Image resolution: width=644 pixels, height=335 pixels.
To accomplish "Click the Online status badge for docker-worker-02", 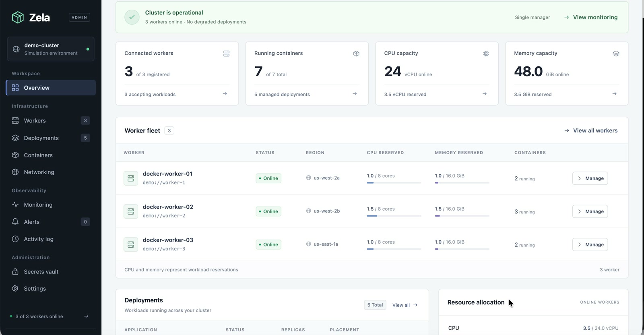I will click(x=268, y=211).
